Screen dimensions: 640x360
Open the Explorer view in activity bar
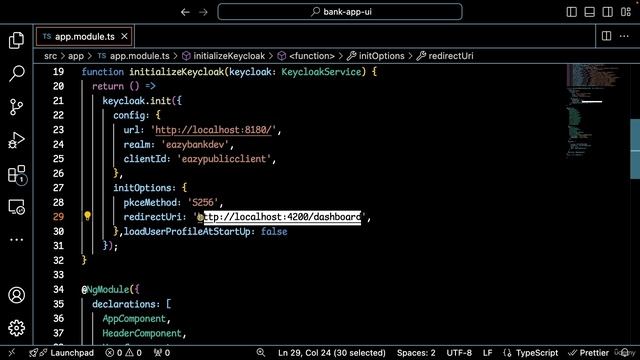coord(16,40)
